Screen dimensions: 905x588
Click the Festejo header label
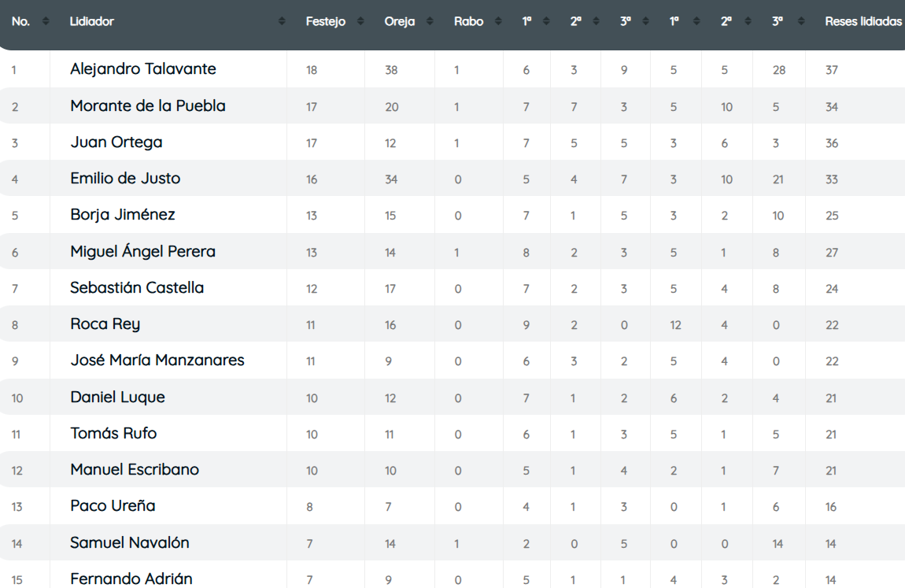pos(326,21)
